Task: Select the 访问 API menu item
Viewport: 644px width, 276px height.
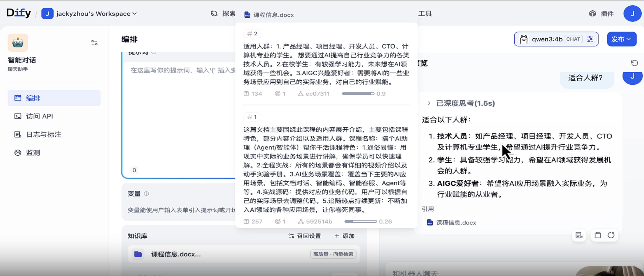Action: [40, 116]
